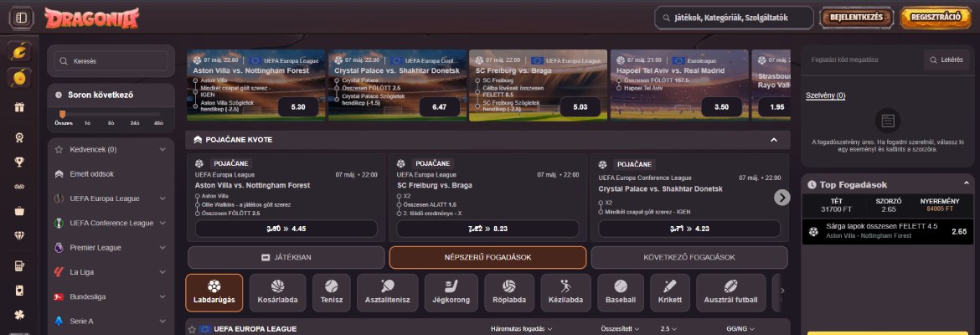Switch to KÖVETKEZŐ FOGADÁSOK tab
The width and height of the screenshot is (980, 335).
pyautogui.click(x=689, y=257)
